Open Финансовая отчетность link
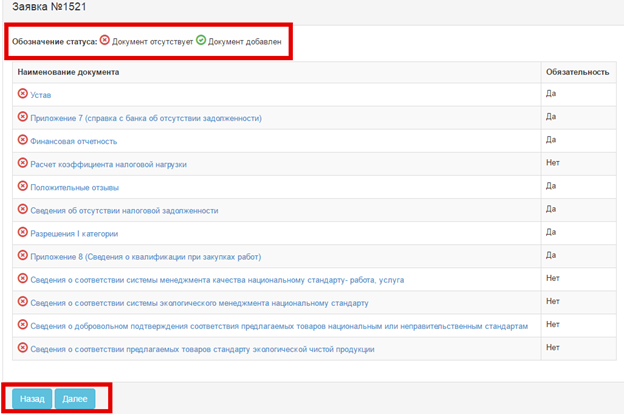 [x=74, y=141]
